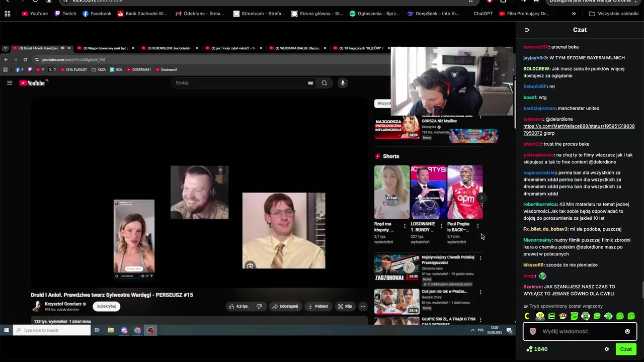Pick the yellow C emote

tap(527, 316)
